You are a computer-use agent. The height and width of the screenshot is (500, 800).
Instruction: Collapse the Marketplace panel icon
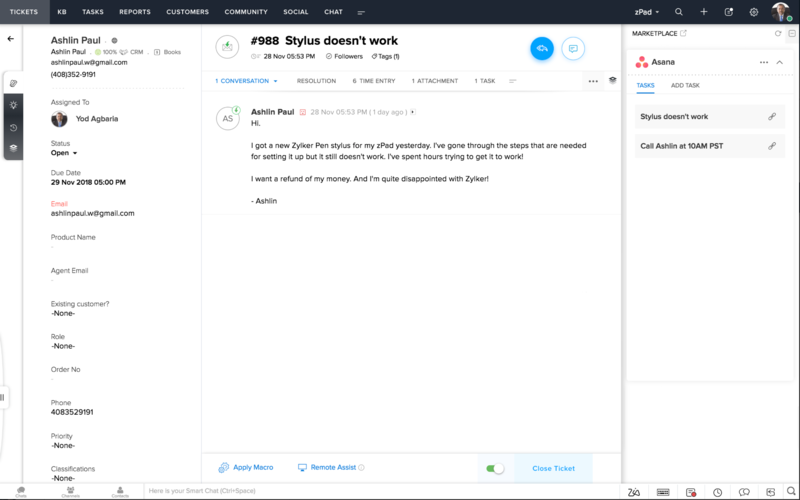point(792,34)
